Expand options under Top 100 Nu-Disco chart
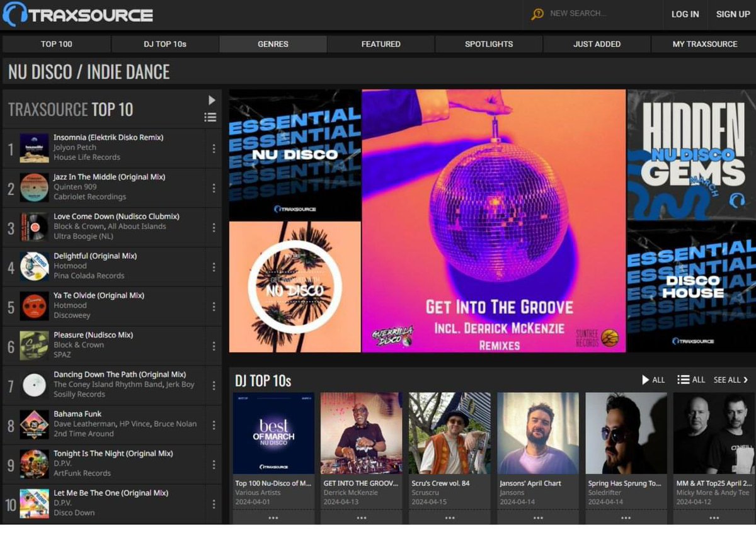 click(273, 517)
